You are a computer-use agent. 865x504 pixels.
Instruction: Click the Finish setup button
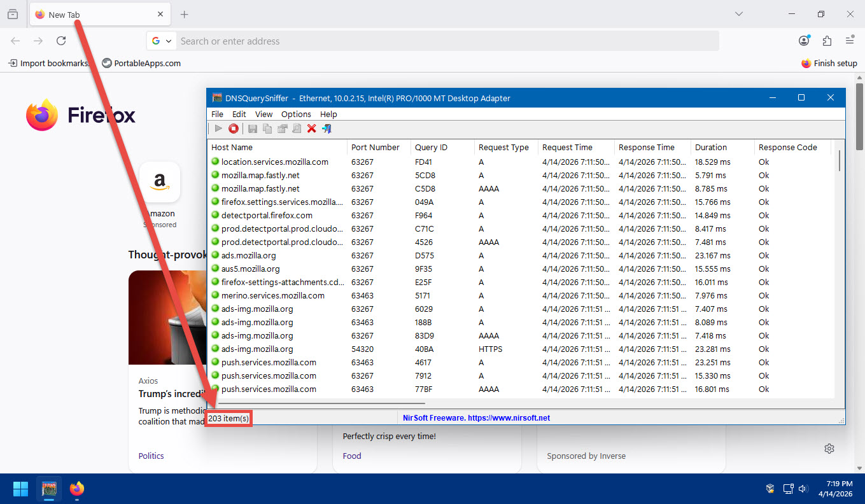coord(829,63)
